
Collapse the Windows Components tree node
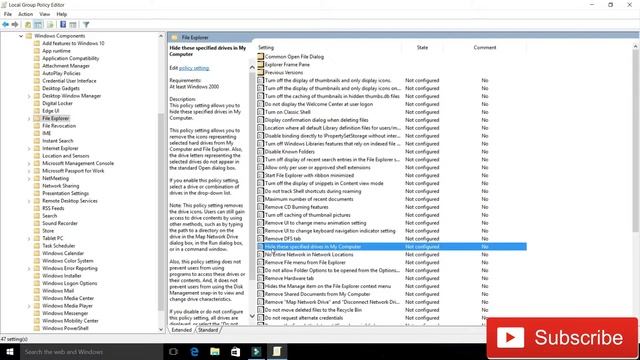(21, 36)
